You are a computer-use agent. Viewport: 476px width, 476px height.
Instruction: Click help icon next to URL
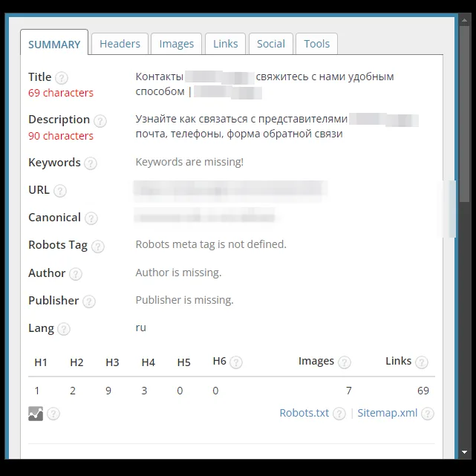[x=60, y=191]
